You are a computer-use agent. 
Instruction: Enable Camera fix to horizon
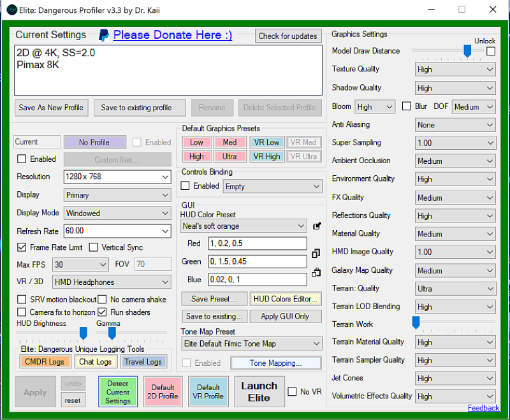click(22, 312)
